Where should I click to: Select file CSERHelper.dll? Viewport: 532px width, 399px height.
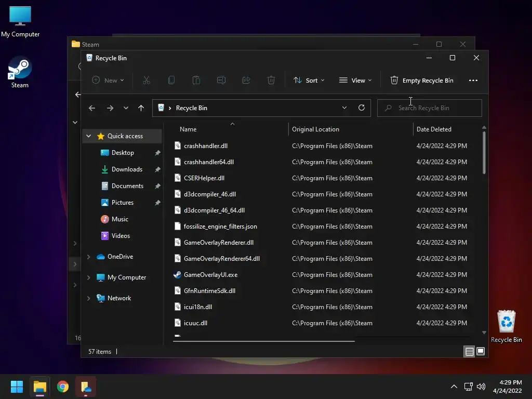click(x=204, y=178)
